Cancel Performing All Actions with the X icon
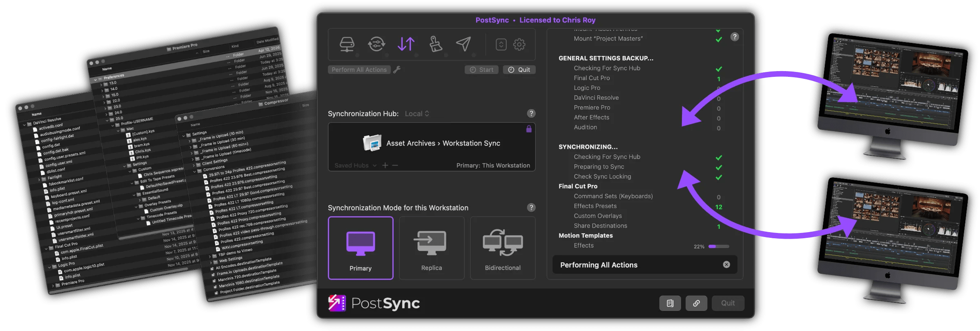The image size is (980, 331). 726,265
